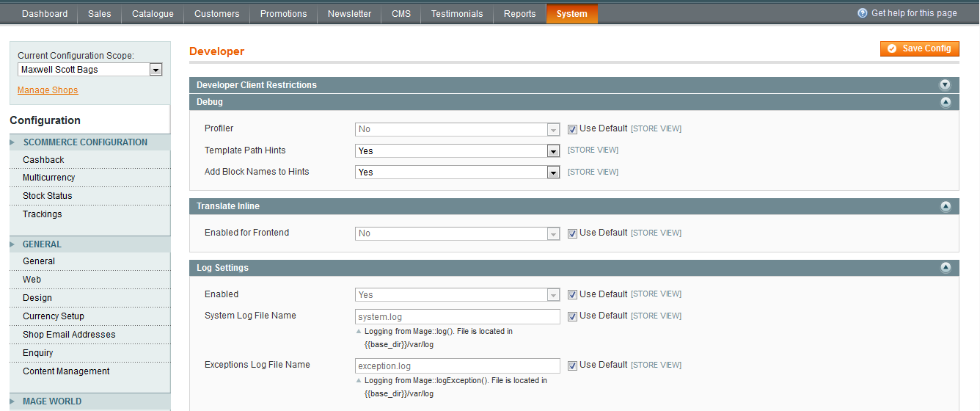980x411 pixels.
Task: Click the Save Config button
Action: (920, 48)
